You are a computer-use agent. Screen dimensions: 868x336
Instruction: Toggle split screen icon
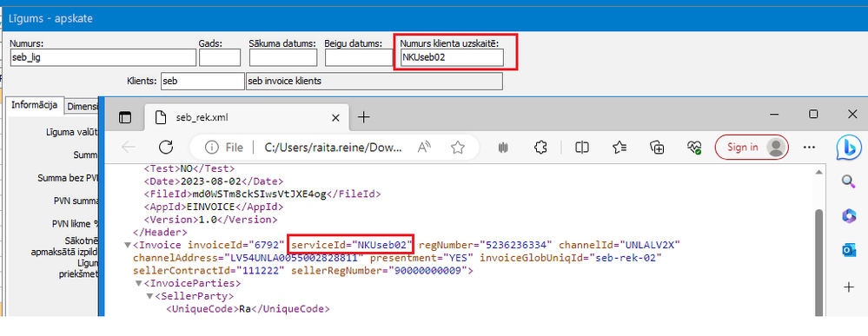[582, 148]
